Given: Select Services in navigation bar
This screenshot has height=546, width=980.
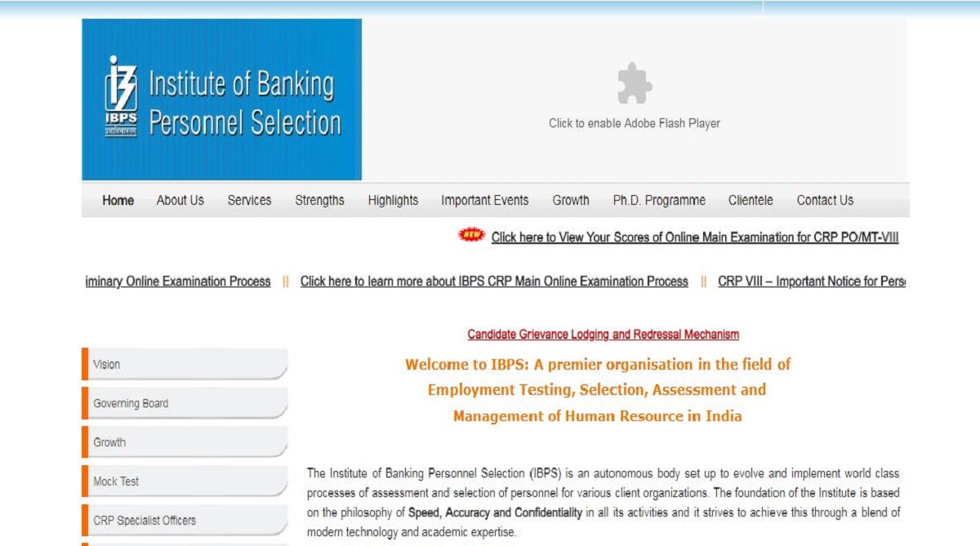Looking at the screenshot, I should pyautogui.click(x=249, y=200).
